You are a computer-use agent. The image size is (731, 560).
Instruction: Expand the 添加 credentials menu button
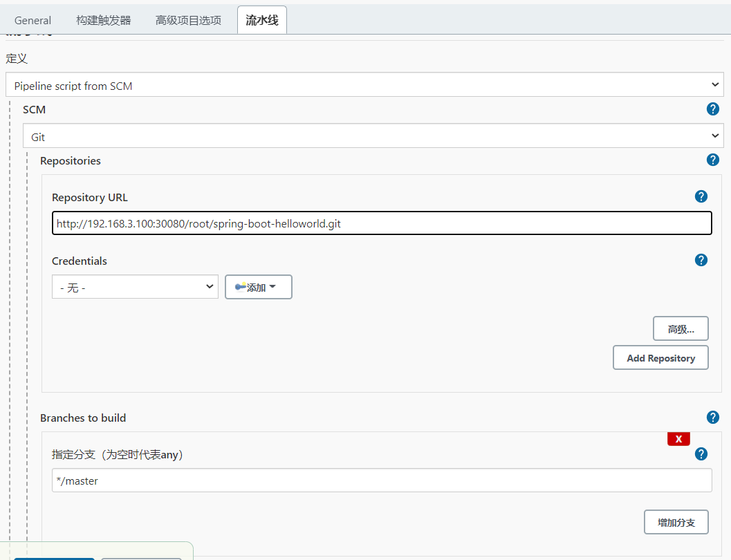pos(258,287)
